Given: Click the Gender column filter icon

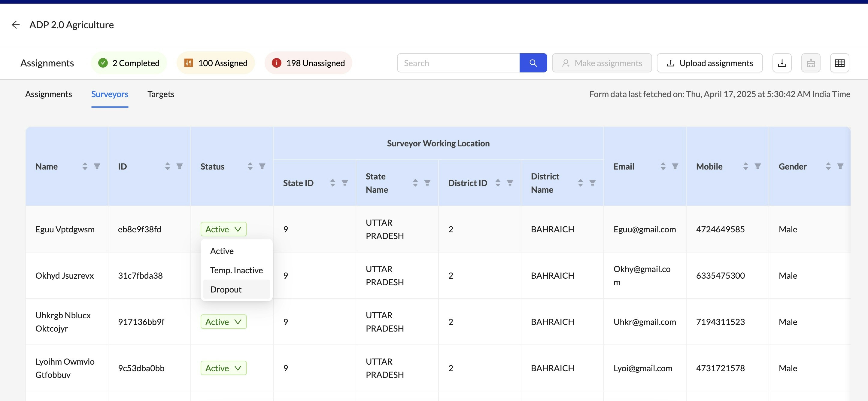Looking at the screenshot, I should coord(840,166).
